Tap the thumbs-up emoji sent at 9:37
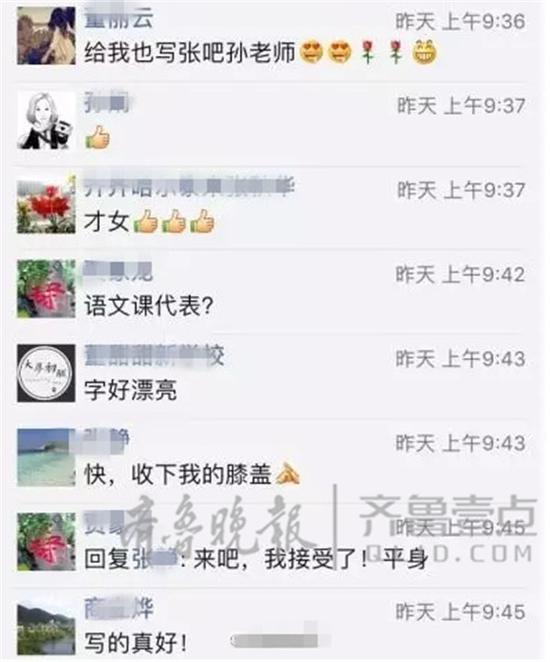This screenshot has width=550, height=662. click(98, 137)
